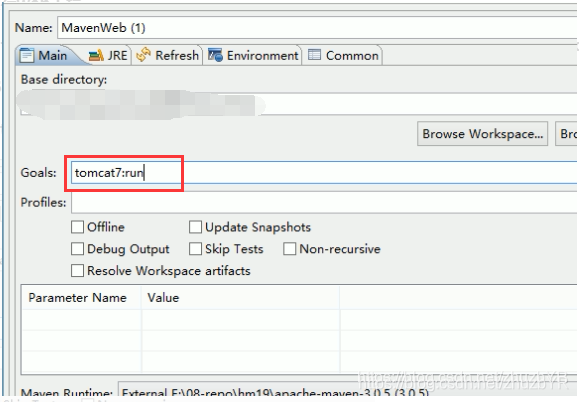Switch to the Refresh tab
579x402 pixels.
(x=168, y=55)
